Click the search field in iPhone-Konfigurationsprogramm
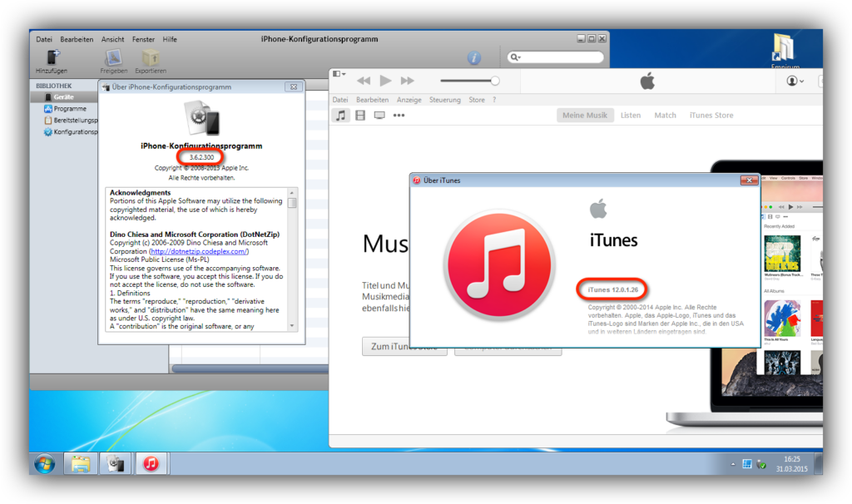Image resolution: width=852 pixels, height=504 pixels. [555, 57]
